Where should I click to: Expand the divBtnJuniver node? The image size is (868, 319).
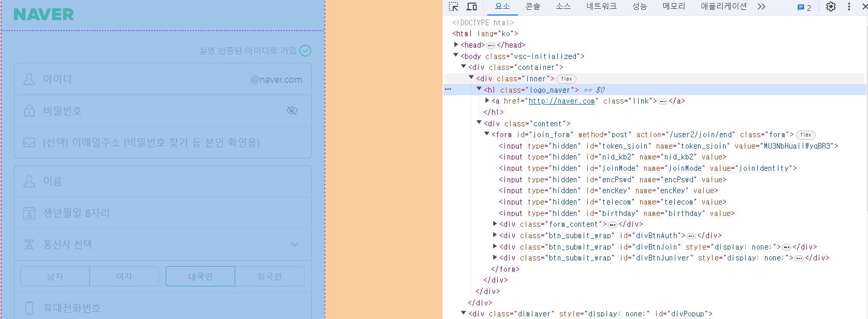point(495,257)
